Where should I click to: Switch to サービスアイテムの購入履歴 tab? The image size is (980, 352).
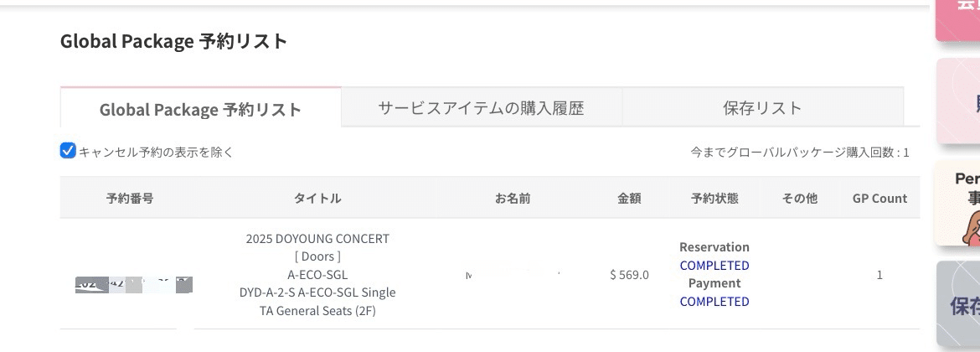[482, 107]
